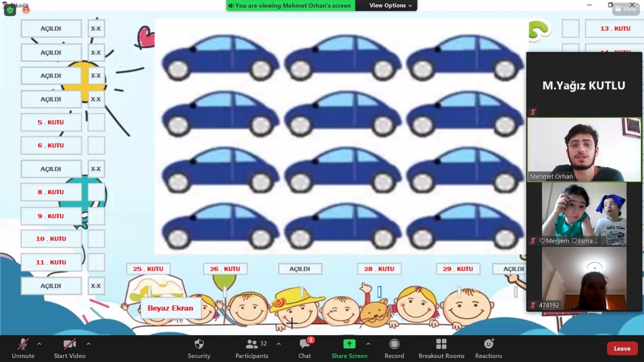The width and height of the screenshot is (644, 362).
Task: Leave the meeting
Action: [622, 349]
